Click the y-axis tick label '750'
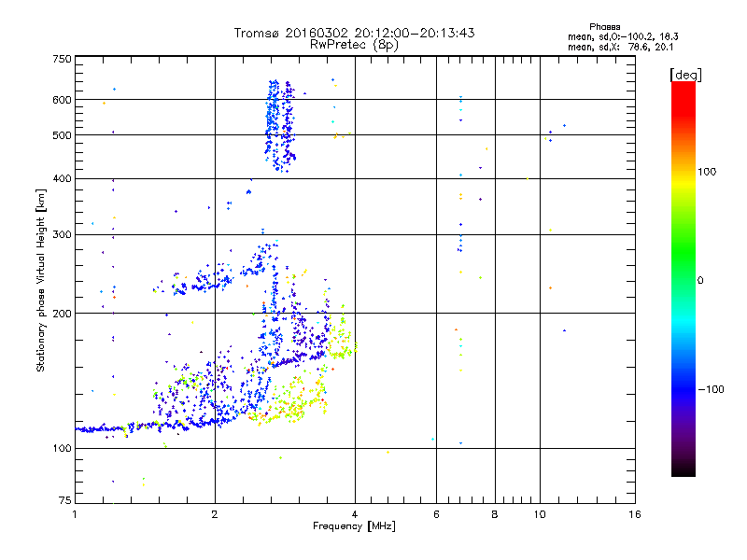The width and height of the screenshot is (747, 560). point(62,59)
